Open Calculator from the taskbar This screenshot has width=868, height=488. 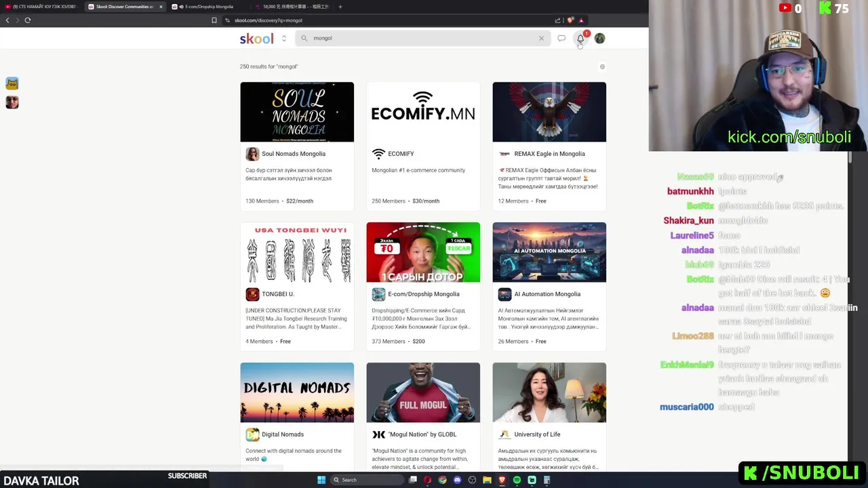tap(547, 480)
